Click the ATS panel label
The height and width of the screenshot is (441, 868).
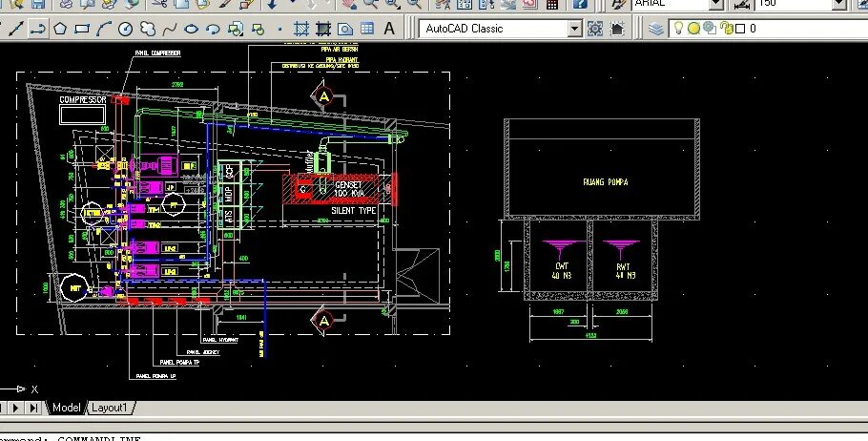tap(229, 217)
